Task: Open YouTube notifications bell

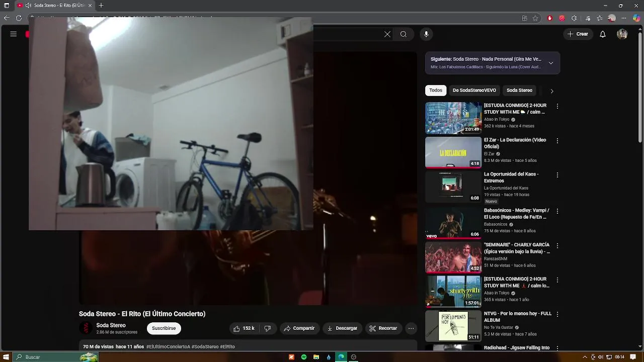Action: (x=603, y=34)
